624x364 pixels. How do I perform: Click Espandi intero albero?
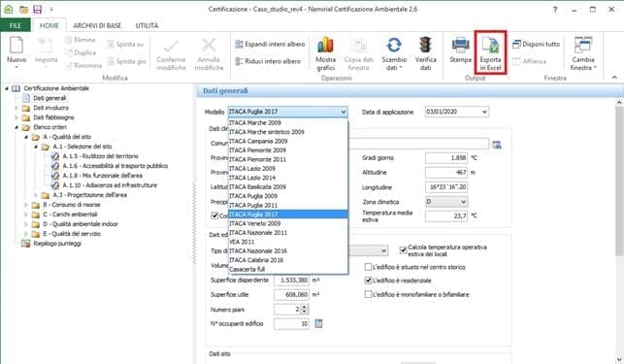(270, 45)
